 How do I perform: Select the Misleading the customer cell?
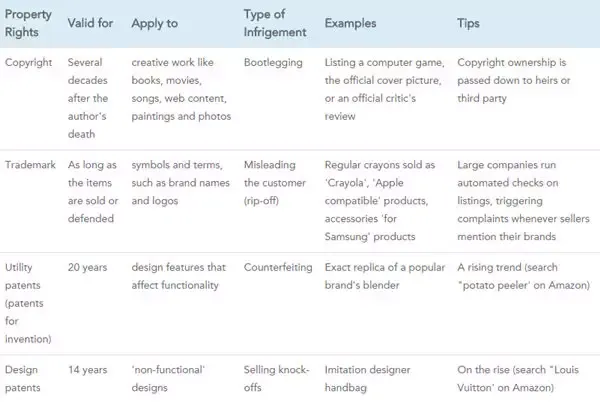(x=275, y=183)
